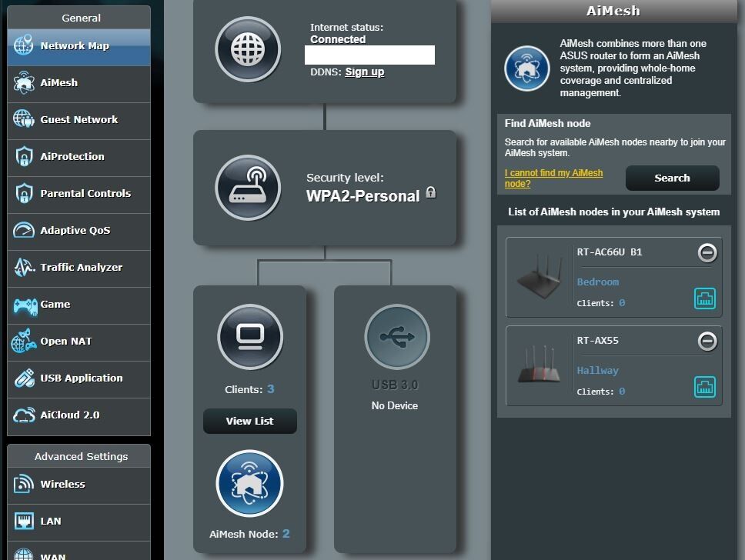The image size is (745, 560).
Task: Click the Parental Controls shield icon
Action: tap(24, 193)
